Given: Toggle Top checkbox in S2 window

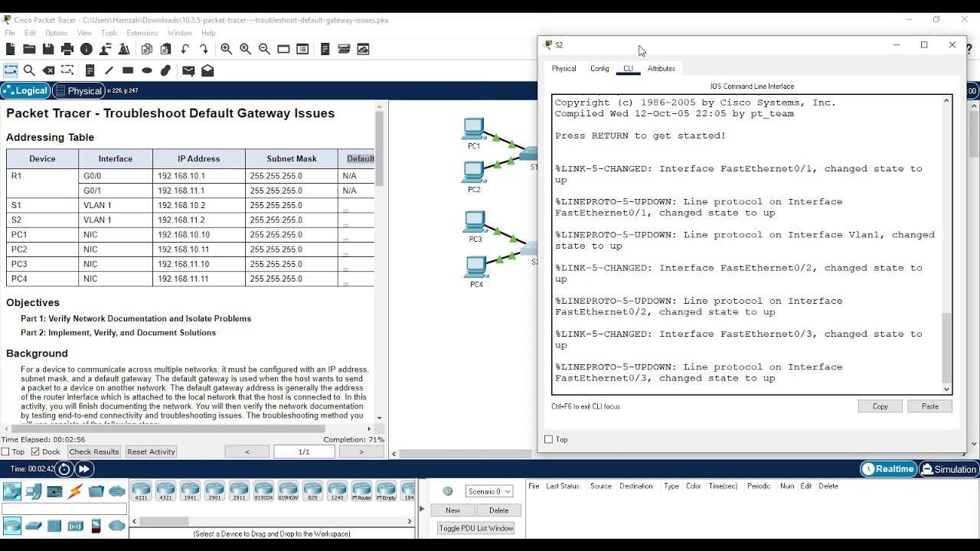Looking at the screenshot, I should point(548,439).
